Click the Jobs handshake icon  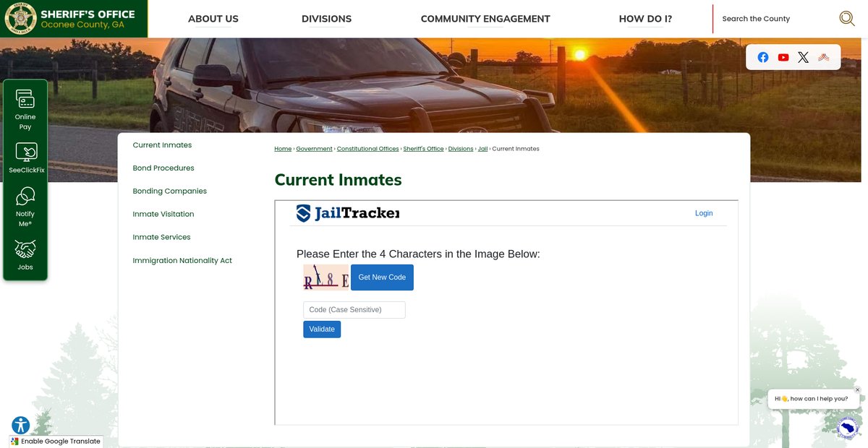coord(25,249)
